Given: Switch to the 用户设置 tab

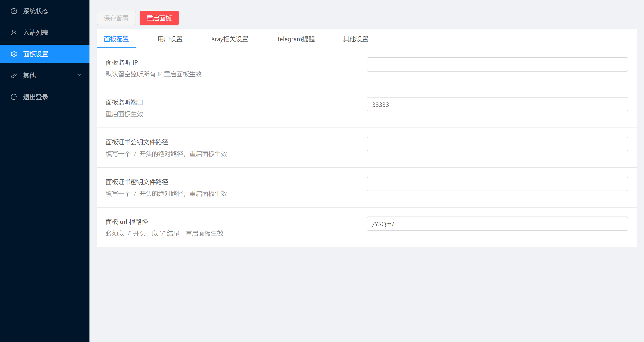Looking at the screenshot, I should (170, 39).
